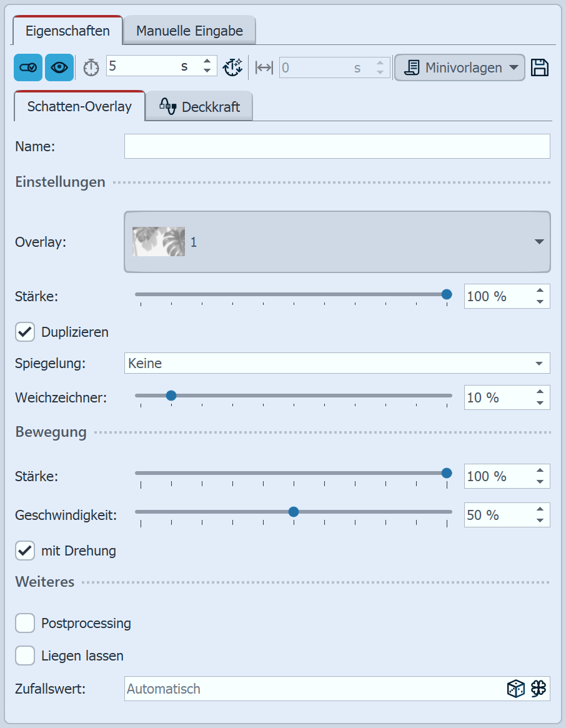Click the clover luck icon beside Zufallswert
The height and width of the screenshot is (728, 566).
pyautogui.click(x=539, y=689)
